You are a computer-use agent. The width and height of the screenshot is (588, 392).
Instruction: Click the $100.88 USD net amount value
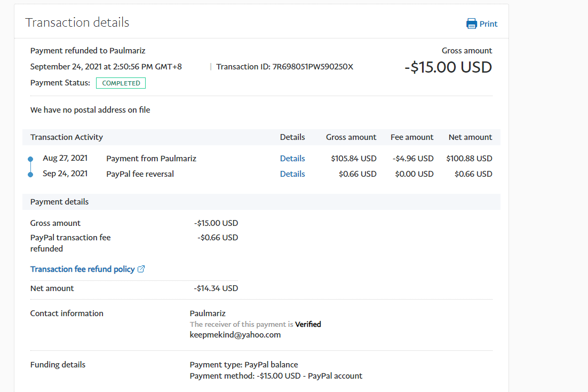(469, 159)
